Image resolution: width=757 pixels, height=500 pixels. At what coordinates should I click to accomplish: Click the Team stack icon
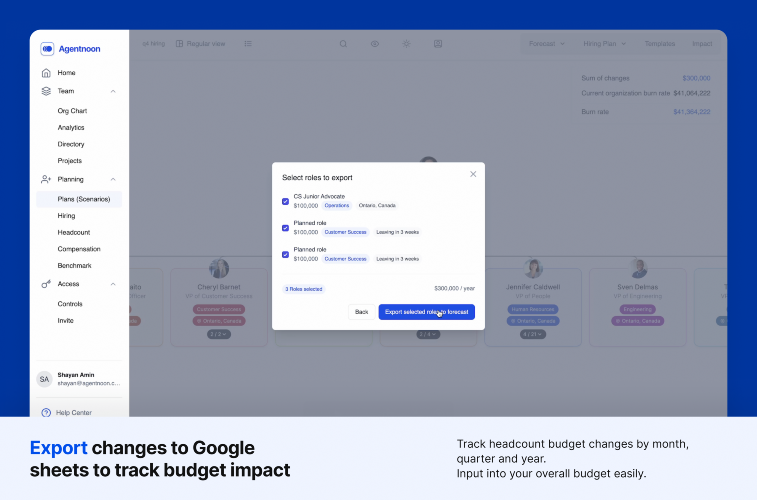point(46,91)
